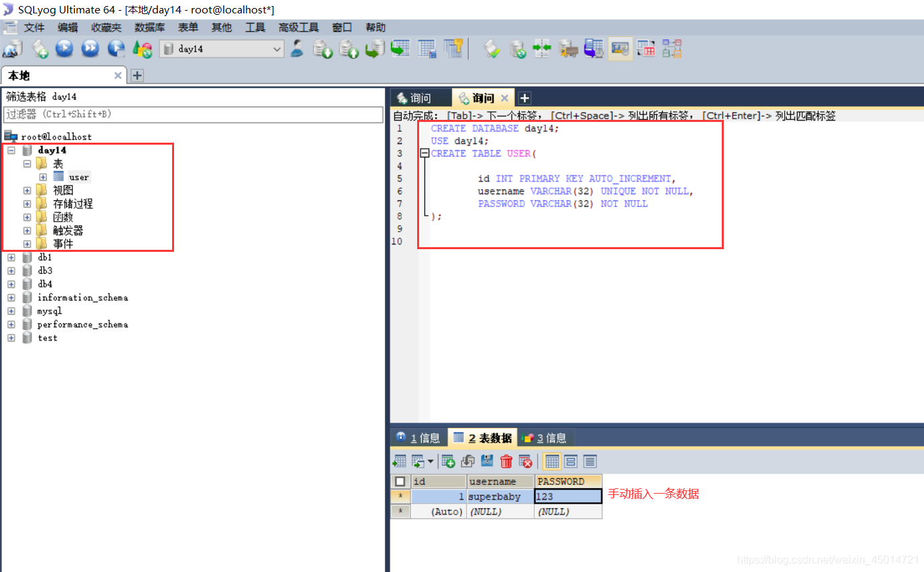Expand the 事件 folder
Screen dimensions: 924x572
point(27,244)
